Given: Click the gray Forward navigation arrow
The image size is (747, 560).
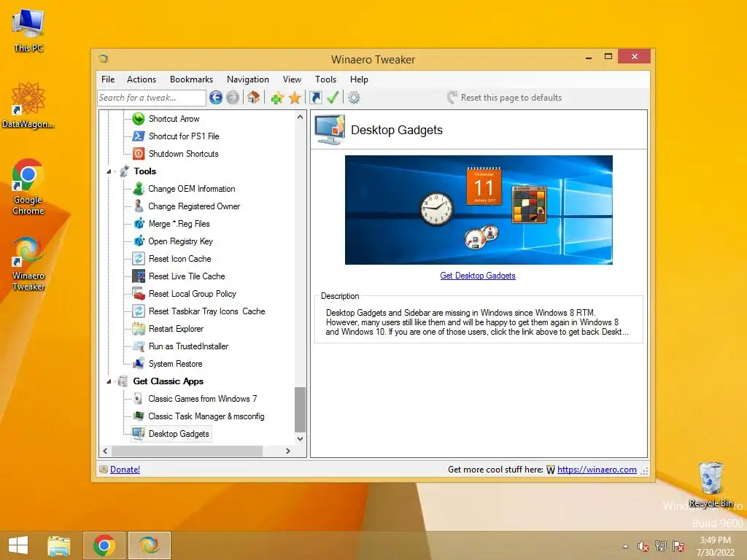Looking at the screenshot, I should [x=233, y=98].
